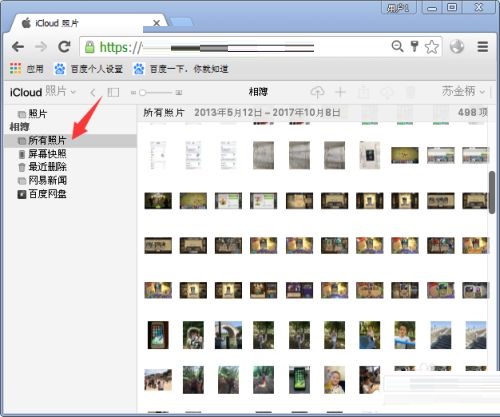Open the 最近删除 album

coord(70,167)
